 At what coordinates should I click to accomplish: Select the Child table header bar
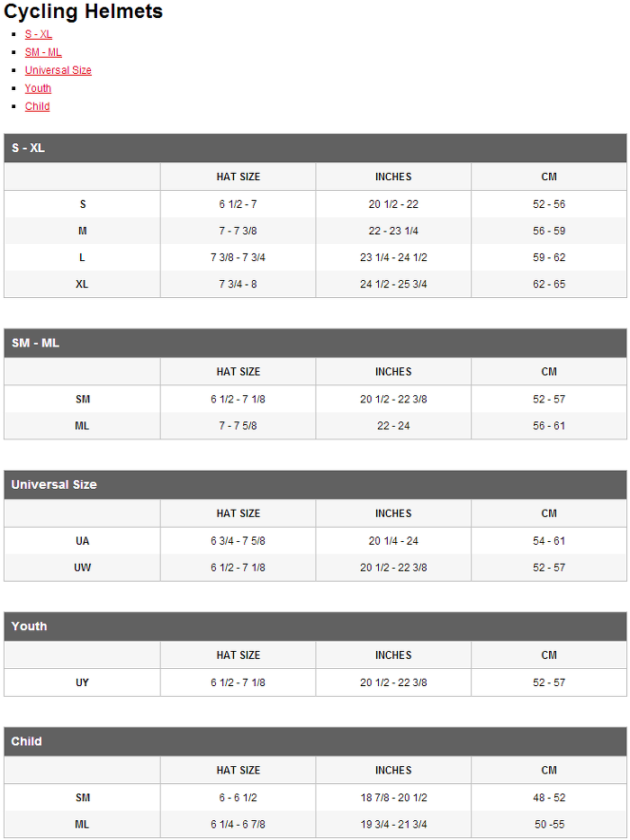pos(315,742)
